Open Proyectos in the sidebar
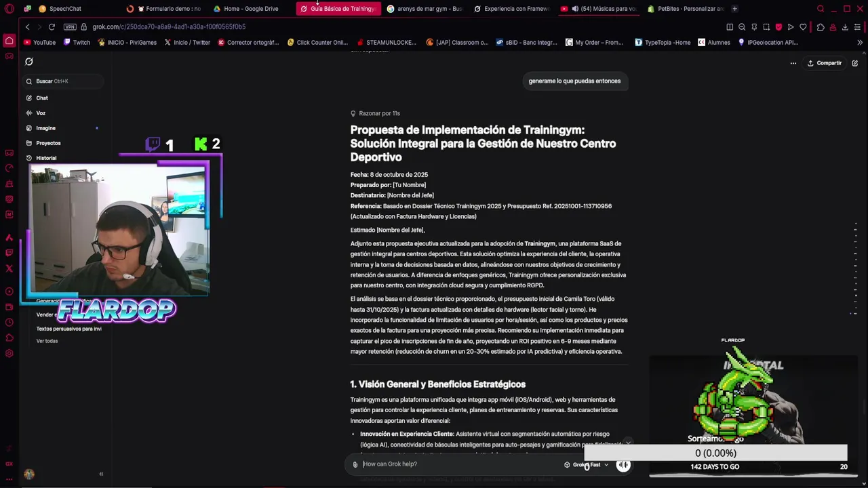Image resolution: width=868 pixels, height=488 pixels. [x=48, y=143]
